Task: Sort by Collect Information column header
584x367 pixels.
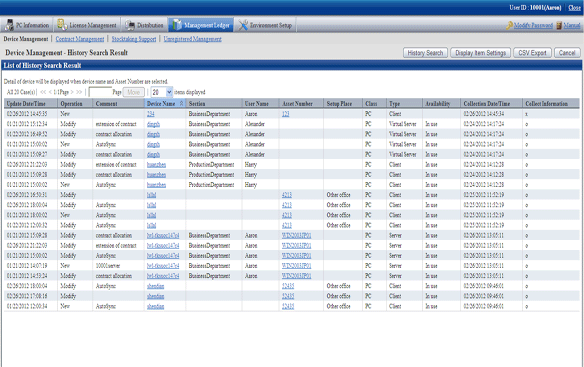Action: coord(546,104)
